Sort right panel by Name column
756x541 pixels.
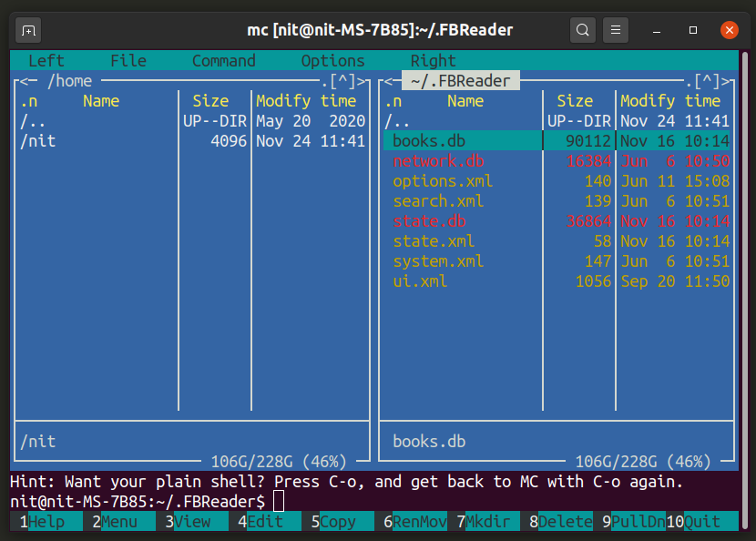465,101
